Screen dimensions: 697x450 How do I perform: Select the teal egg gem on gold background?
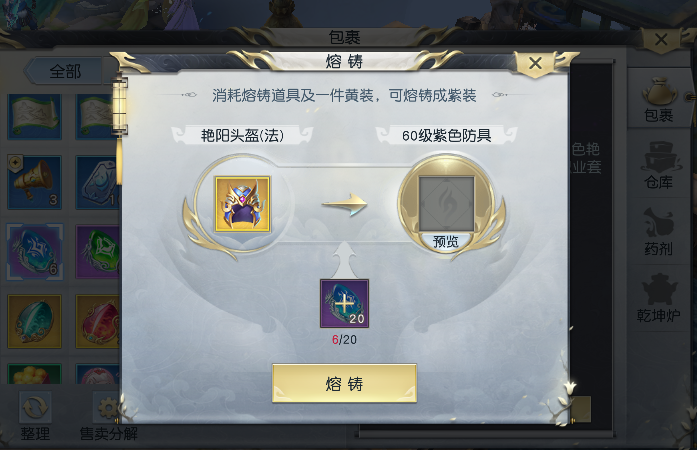coord(35,321)
